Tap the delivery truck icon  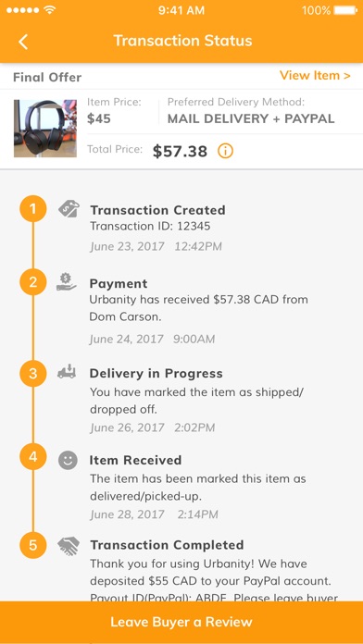tap(67, 371)
